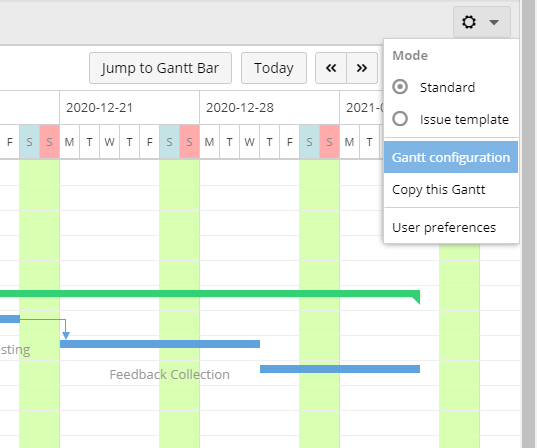
Task: Click the blue task bar starting 2020-12-21
Action: coord(160,344)
